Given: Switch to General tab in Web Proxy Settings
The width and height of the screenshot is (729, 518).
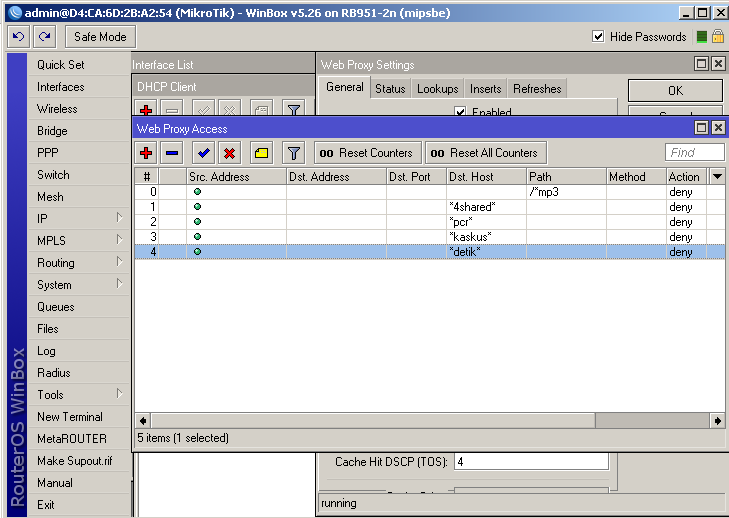Looking at the screenshot, I should pyautogui.click(x=345, y=87).
